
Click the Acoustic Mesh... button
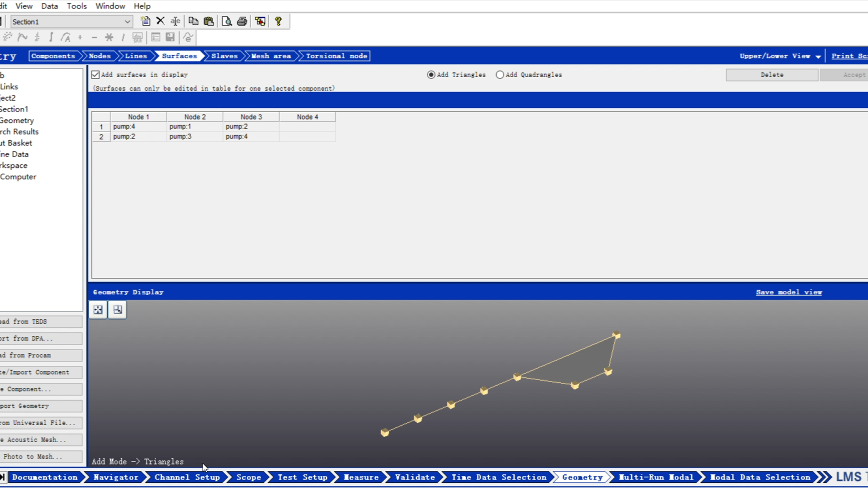tap(41, 440)
